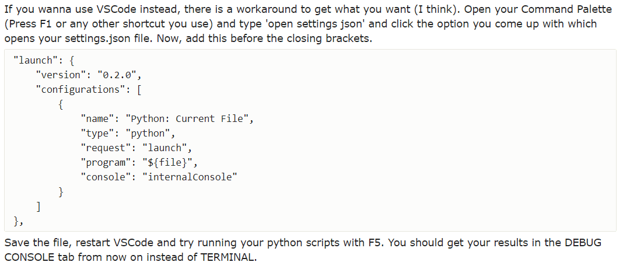This screenshot has width=644, height=269.
Task: Click the closing square bracket line
Action: [x=38, y=207]
